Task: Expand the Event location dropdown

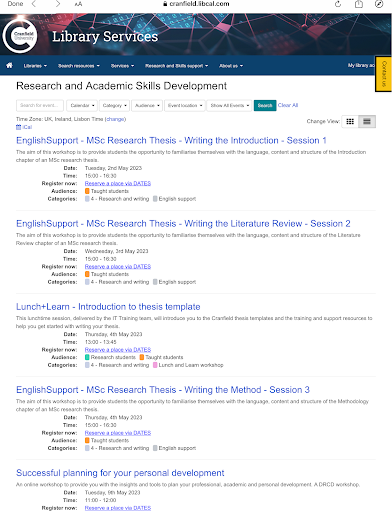Action: pos(185,105)
